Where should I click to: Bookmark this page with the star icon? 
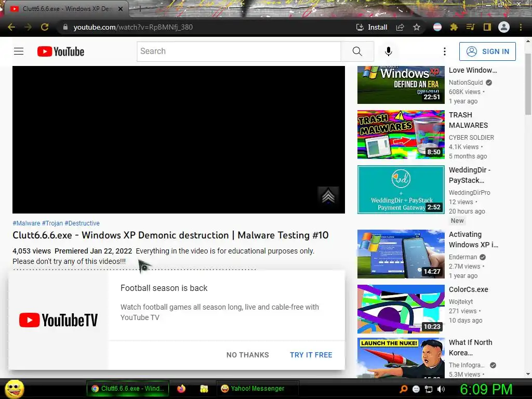click(417, 27)
